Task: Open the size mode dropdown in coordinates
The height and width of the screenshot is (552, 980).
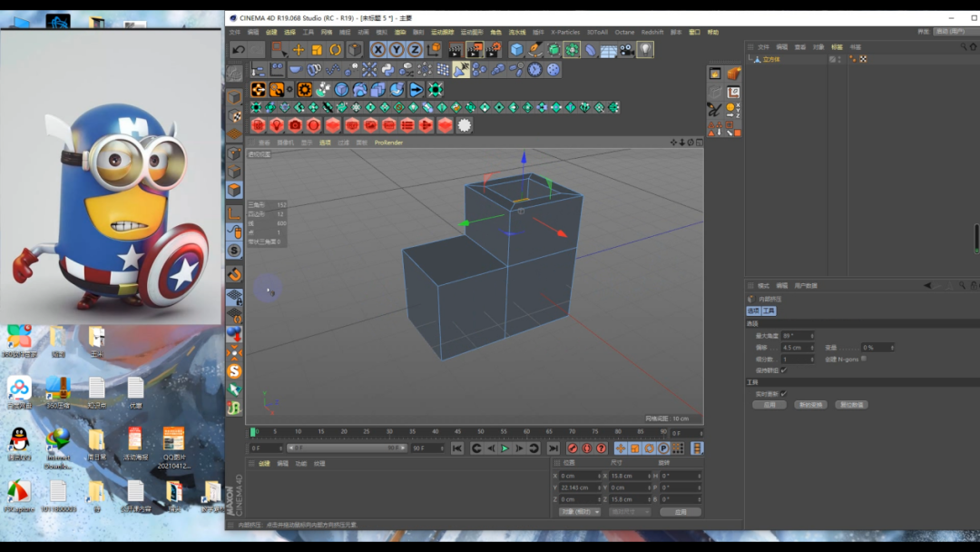Action: (x=630, y=512)
